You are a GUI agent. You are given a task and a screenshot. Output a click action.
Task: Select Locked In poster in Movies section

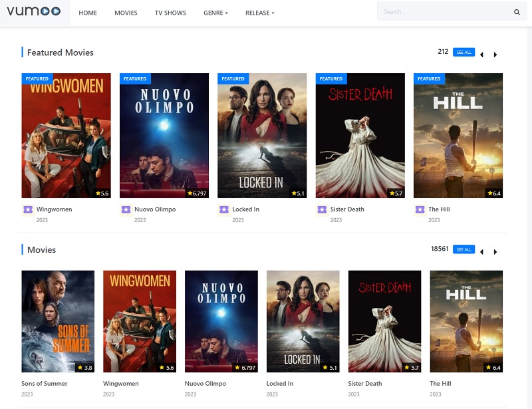coord(303,321)
